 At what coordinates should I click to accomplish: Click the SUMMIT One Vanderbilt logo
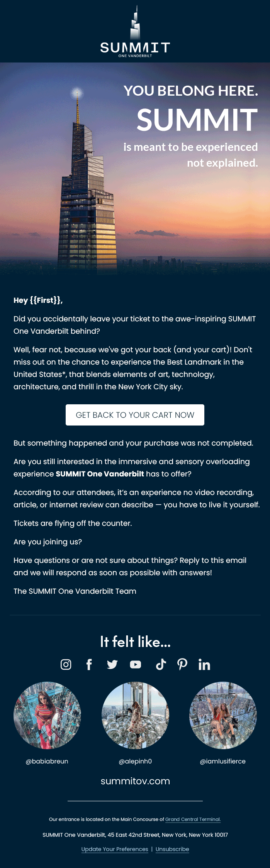tap(135, 32)
